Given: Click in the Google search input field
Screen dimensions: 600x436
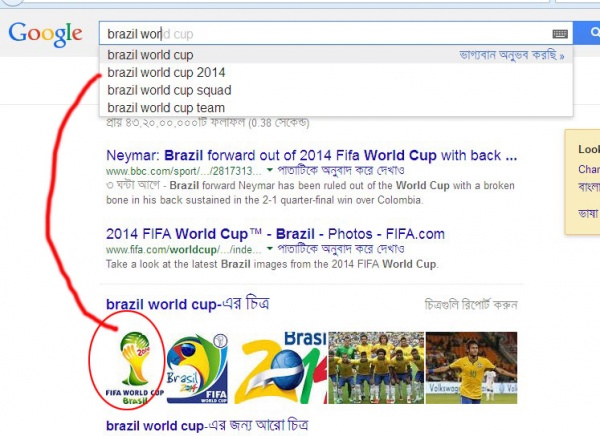Looking at the screenshot, I should click(325, 34).
